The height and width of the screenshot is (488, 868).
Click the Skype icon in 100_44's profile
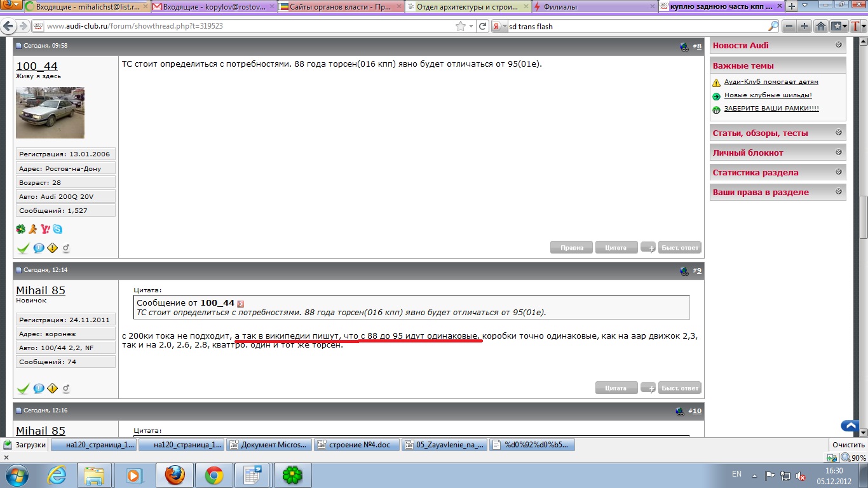[x=58, y=229]
